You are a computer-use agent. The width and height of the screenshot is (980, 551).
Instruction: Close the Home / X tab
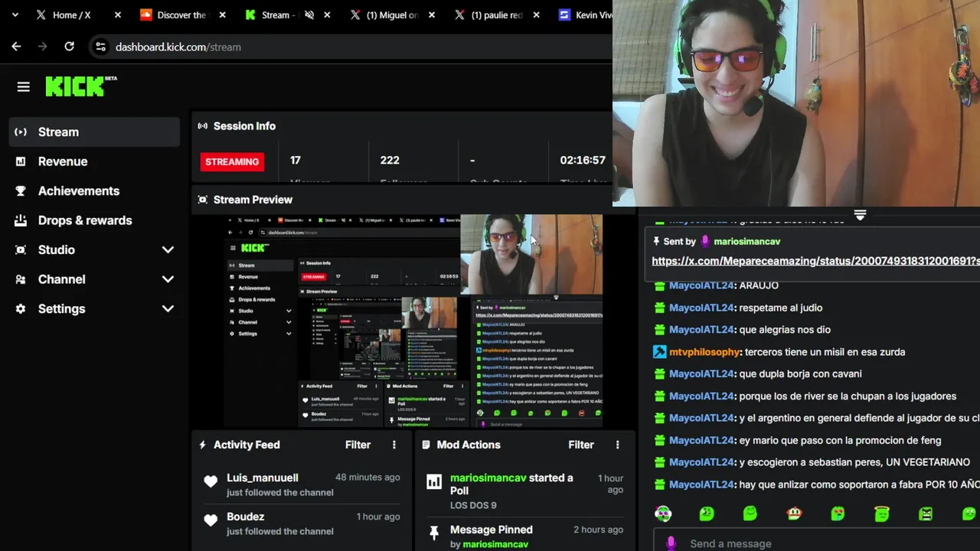[x=117, y=15]
